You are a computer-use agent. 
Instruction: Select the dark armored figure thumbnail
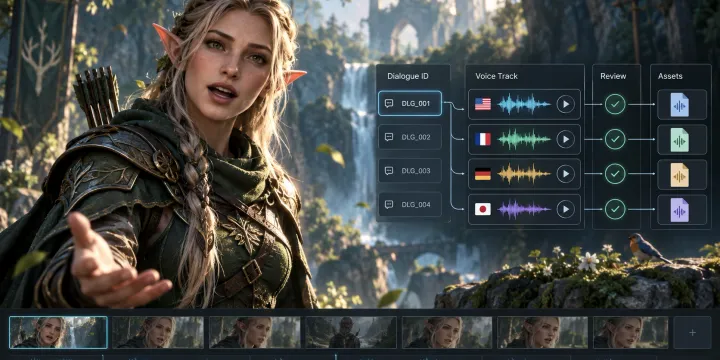(351, 332)
